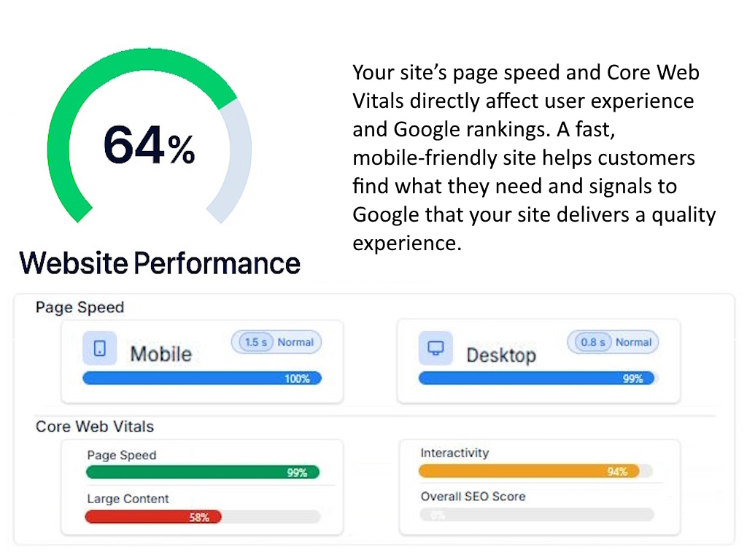Image resolution: width=747 pixels, height=560 pixels.
Task: Click the Mobile label text
Action: [x=161, y=354]
